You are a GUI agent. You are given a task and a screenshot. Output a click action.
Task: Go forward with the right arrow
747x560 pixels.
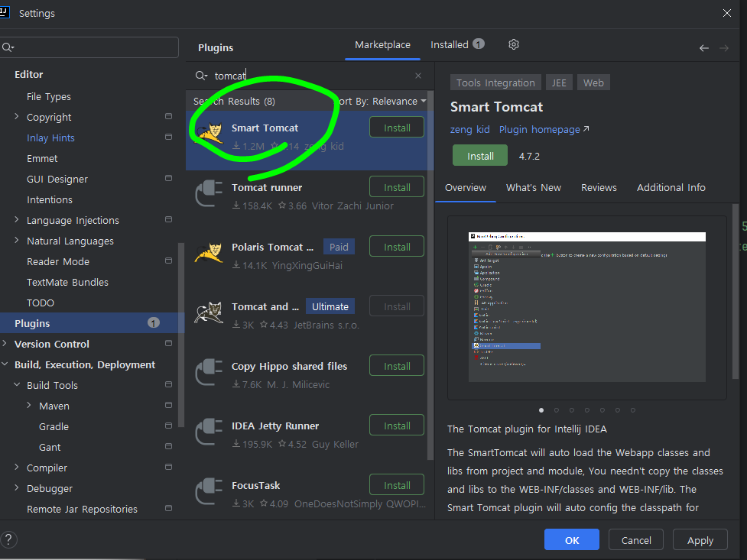tap(723, 48)
